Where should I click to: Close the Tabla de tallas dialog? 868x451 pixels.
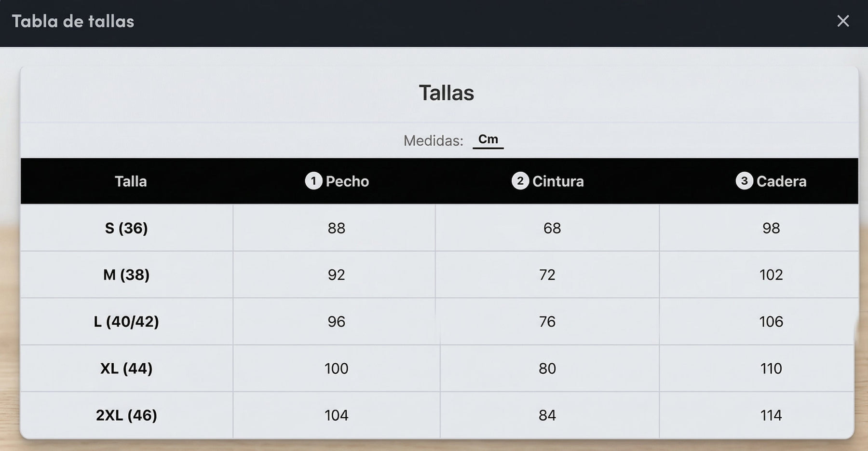click(x=843, y=21)
